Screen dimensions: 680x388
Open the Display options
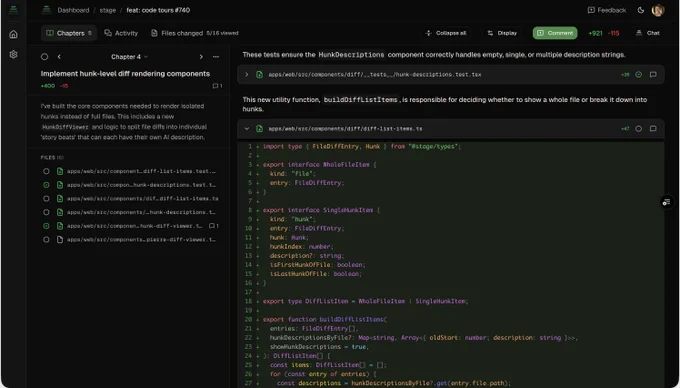502,33
